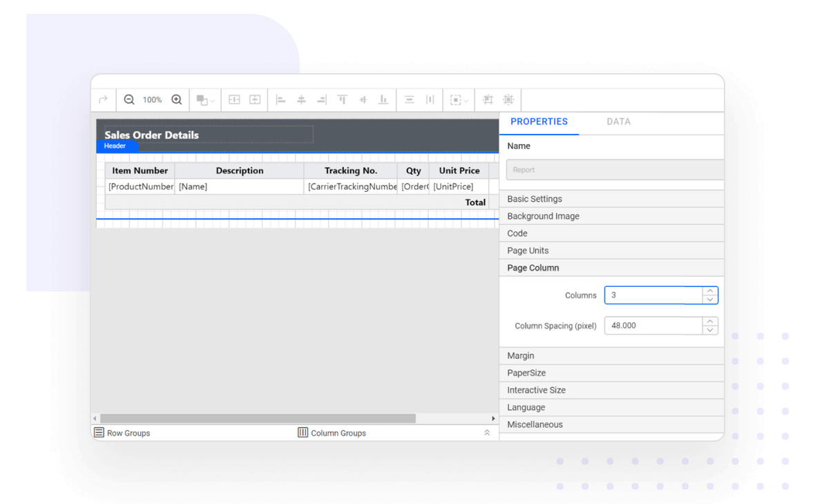Select the [CarrierTrackingNumber data cell

(351, 186)
